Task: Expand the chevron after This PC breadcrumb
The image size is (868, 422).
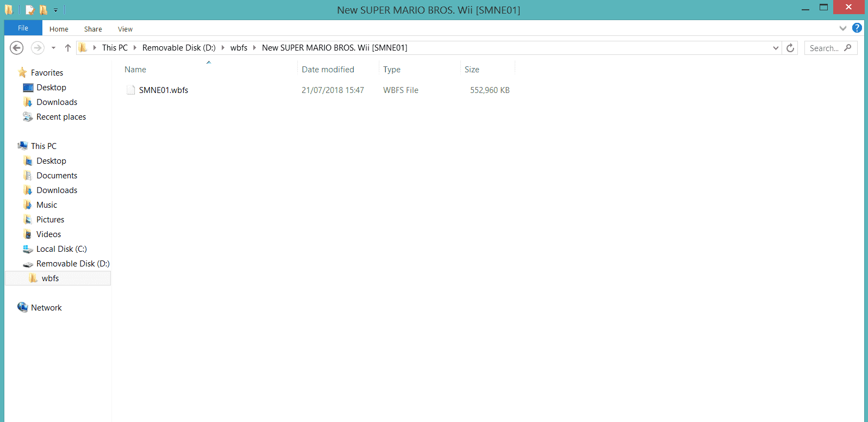Action: coord(135,48)
